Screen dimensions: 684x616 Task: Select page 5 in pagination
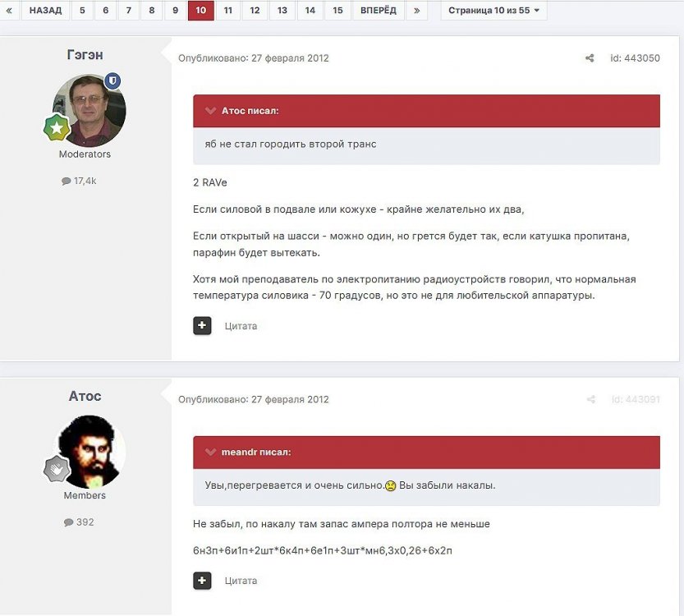[x=82, y=11]
